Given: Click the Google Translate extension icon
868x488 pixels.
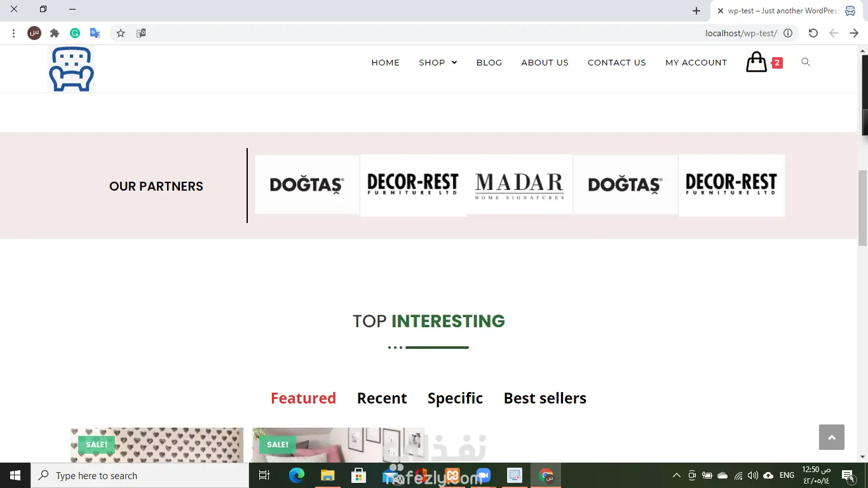Looking at the screenshot, I should coord(95,33).
